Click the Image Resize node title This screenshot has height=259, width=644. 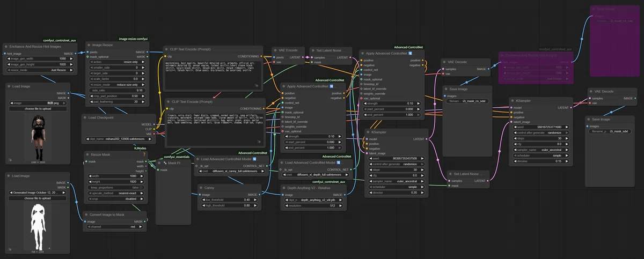click(x=103, y=45)
